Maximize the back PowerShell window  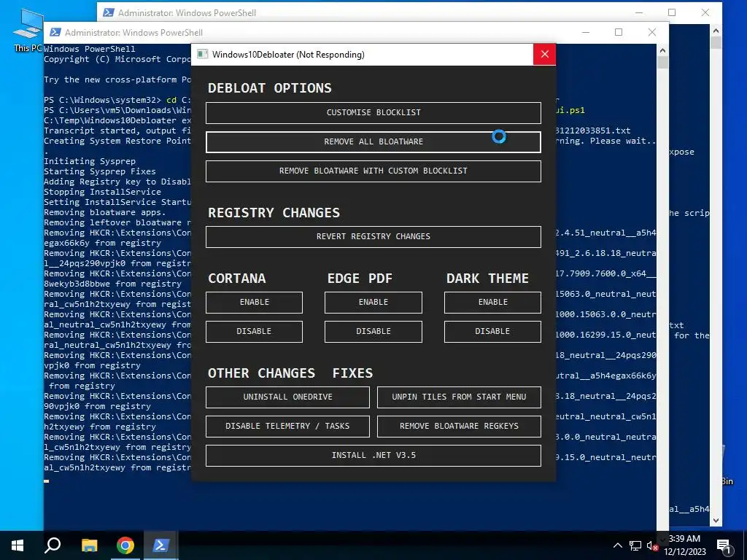(672, 12)
